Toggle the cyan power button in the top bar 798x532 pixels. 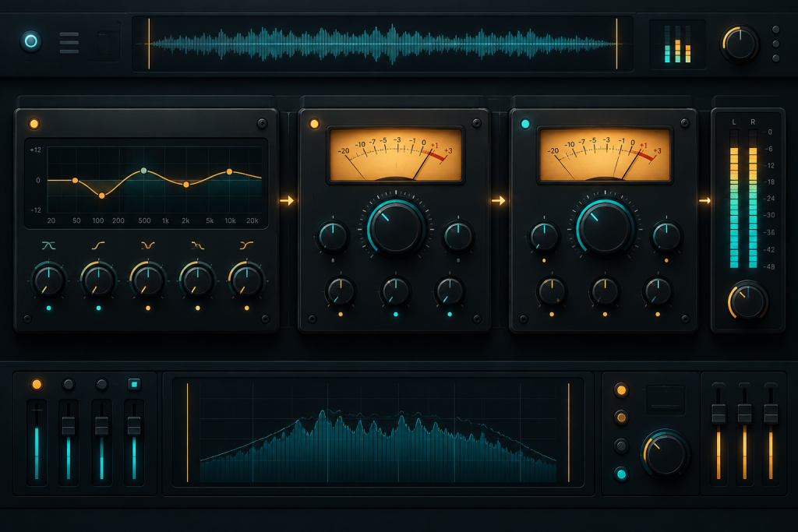point(31,41)
